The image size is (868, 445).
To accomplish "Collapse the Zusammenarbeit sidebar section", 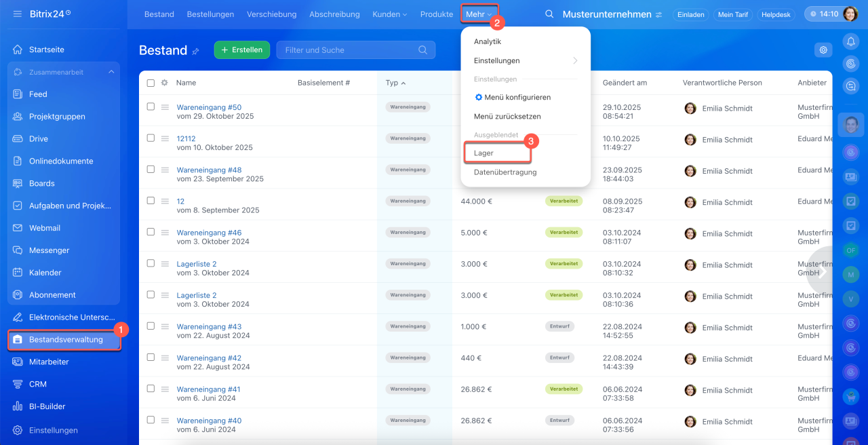I will tap(111, 72).
